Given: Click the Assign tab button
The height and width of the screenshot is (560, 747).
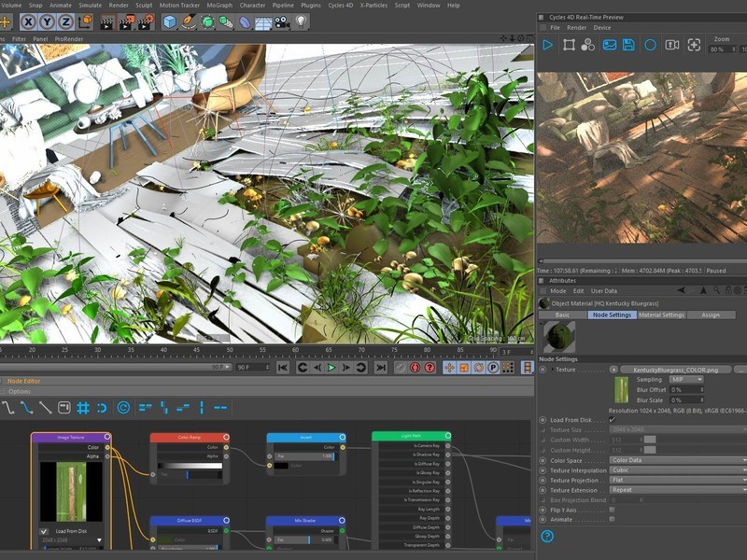Looking at the screenshot, I should [x=711, y=315].
